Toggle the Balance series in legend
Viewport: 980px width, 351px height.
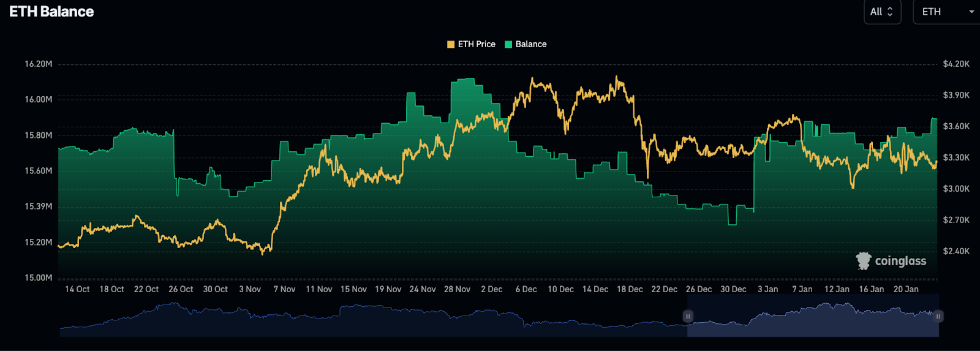click(x=530, y=44)
